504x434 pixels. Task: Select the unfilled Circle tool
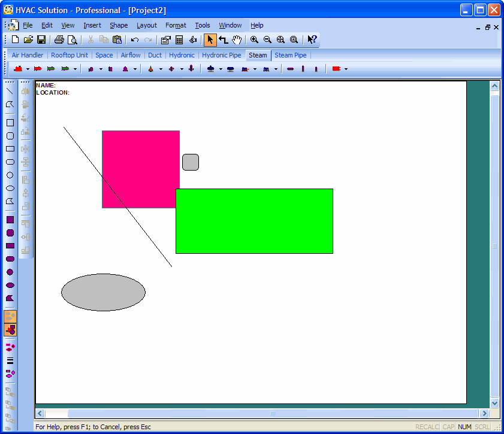click(10, 175)
